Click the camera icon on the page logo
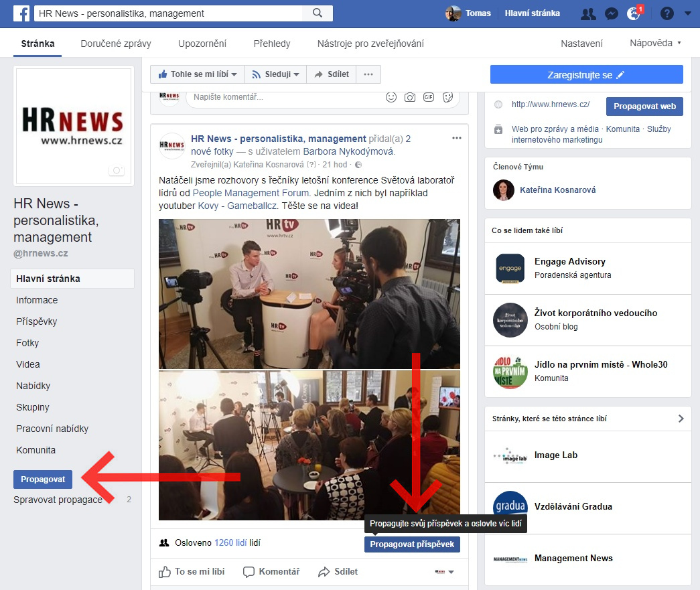 [x=117, y=170]
